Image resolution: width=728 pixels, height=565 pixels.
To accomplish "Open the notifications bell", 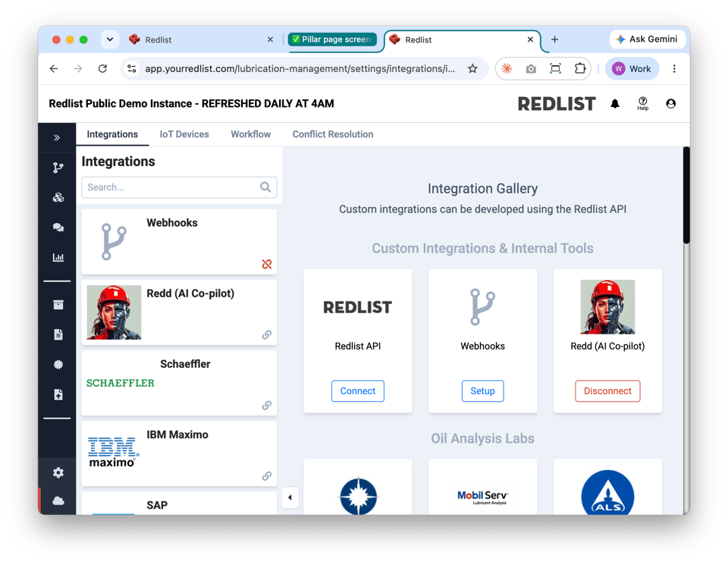I will pos(615,104).
